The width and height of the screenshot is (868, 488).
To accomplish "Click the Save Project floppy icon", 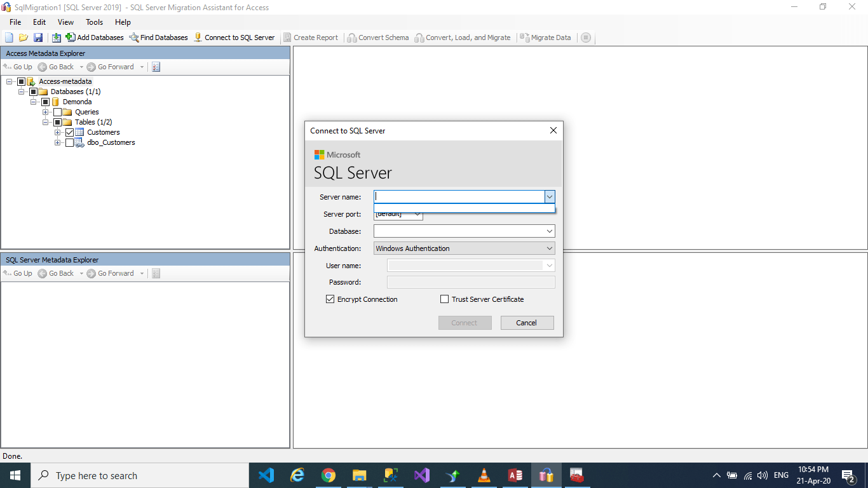I will tap(38, 37).
